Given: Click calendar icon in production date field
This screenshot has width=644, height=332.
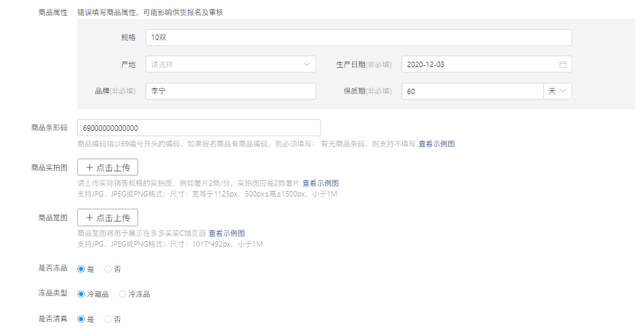Looking at the screenshot, I should click(x=562, y=64).
